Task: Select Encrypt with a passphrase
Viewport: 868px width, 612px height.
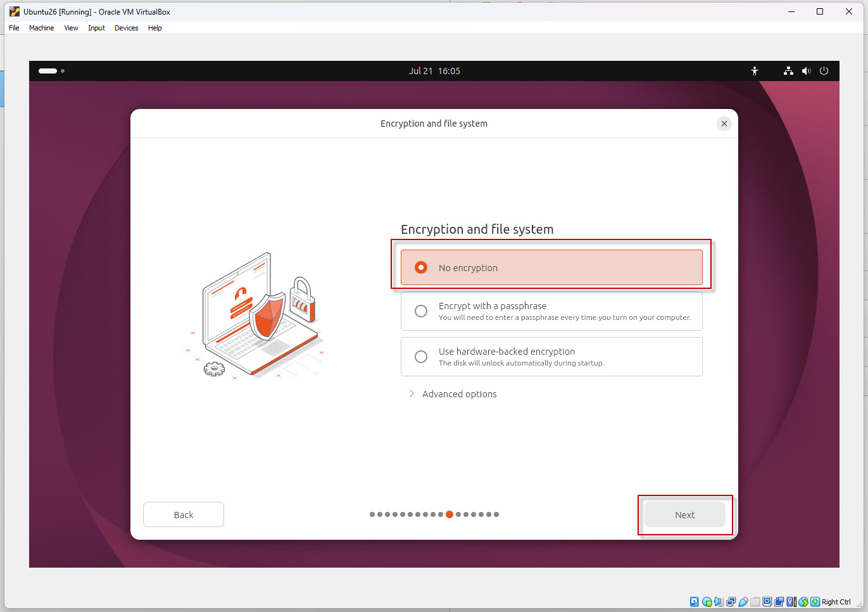Action: (x=551, y=311)
